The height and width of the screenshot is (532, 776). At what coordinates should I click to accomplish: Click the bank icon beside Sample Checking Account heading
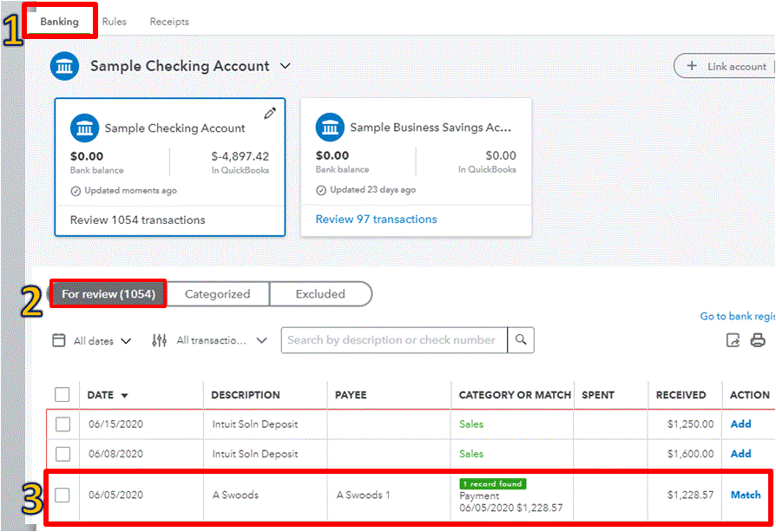pos(64,66)
